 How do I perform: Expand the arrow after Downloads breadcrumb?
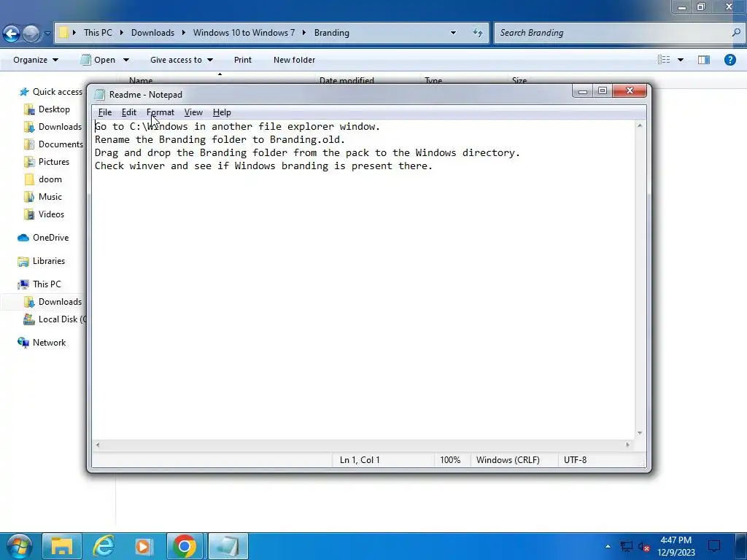pyautogui.click(x=183, y=33)
